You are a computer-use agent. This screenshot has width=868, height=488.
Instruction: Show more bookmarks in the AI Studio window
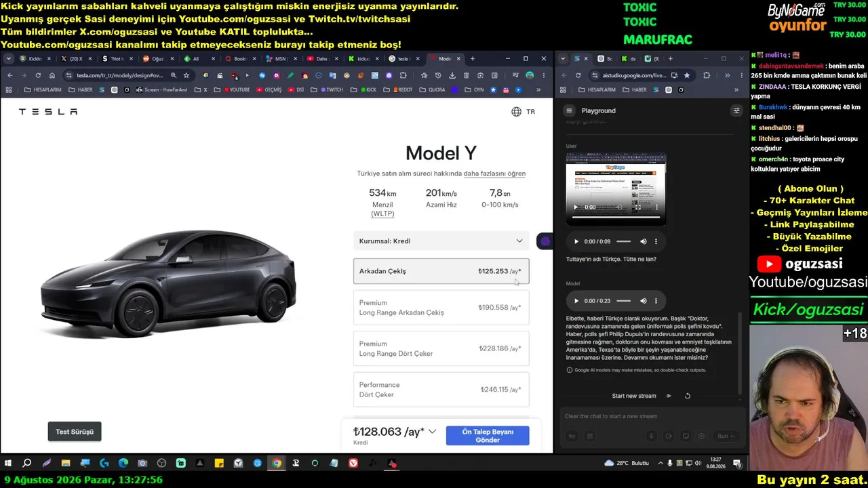tap(736, 90)
